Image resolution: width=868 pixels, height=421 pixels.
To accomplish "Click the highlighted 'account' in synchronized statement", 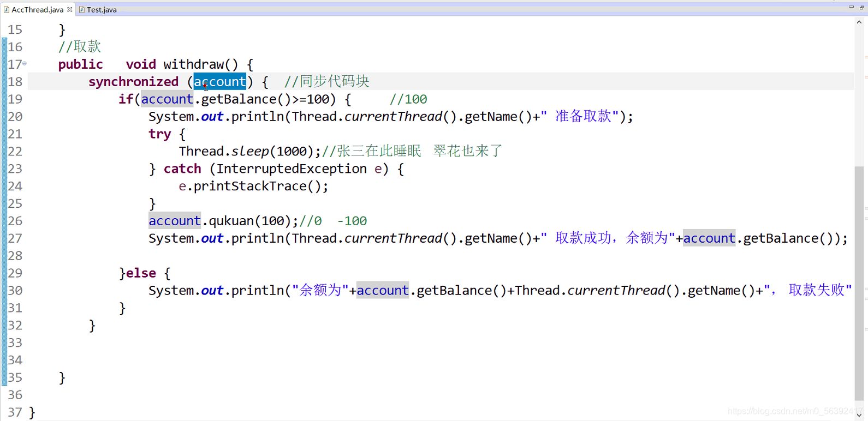I will coord(220,82).
